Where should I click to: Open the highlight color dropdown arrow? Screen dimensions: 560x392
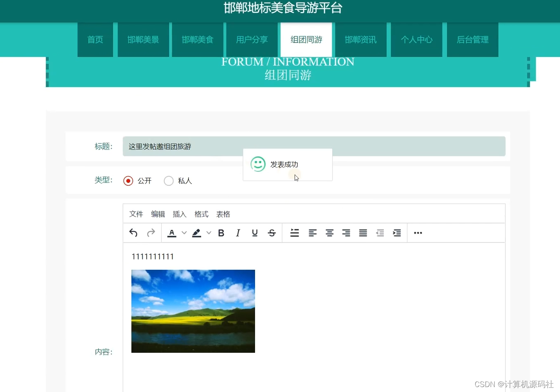coord(208,233)
